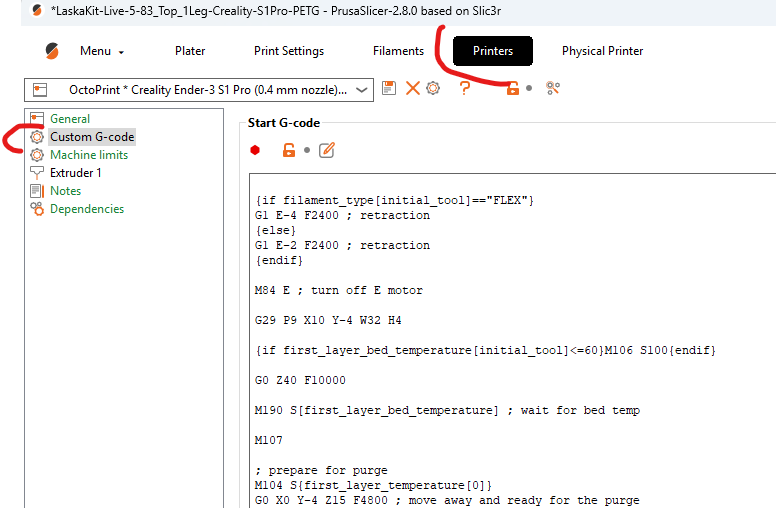This screenshot has height=508, width=776.
Task: Switch to the Plater tab
Action: pyautogui.click(x=190, y=51)
